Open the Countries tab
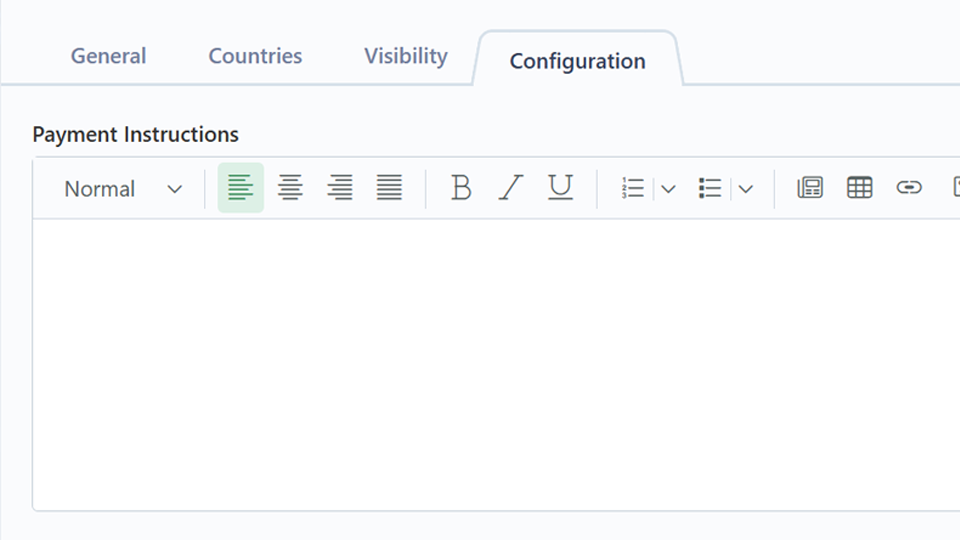960x540 pixels. [x=255, y=56]
